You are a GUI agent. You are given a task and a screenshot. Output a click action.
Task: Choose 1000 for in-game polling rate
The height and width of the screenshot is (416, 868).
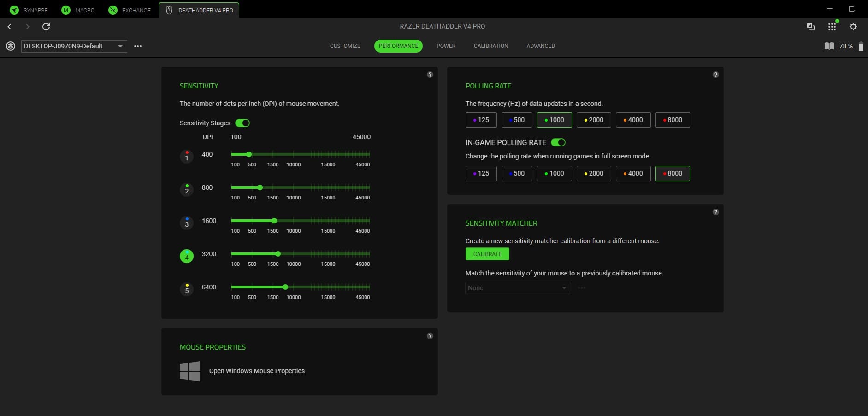[x=554, y=173]
